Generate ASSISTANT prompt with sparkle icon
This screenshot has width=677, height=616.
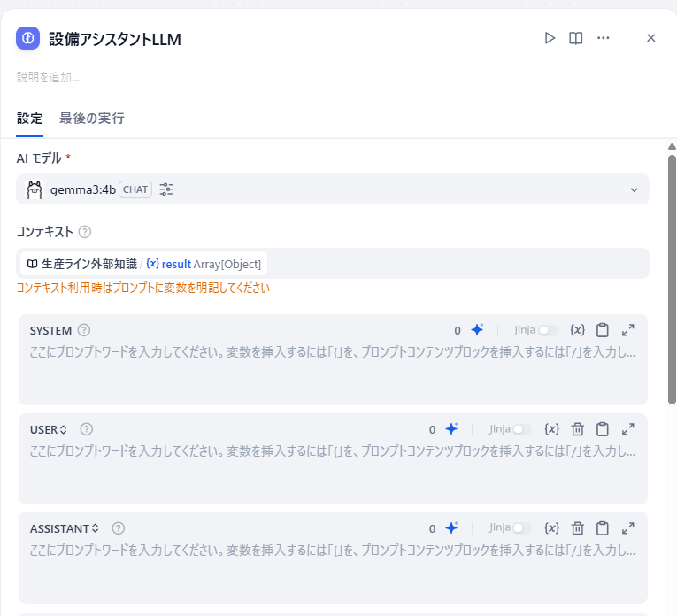click(451, 528)
